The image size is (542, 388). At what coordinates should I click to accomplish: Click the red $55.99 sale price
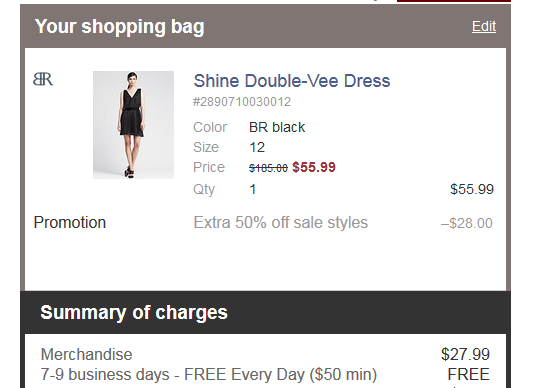(314, 167)
